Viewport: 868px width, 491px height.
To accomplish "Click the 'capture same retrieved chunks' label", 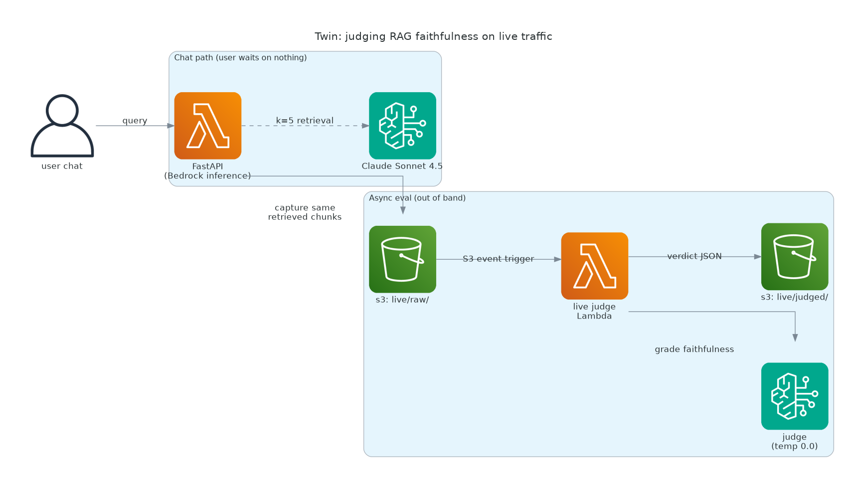I will click(x=305, y=212).
